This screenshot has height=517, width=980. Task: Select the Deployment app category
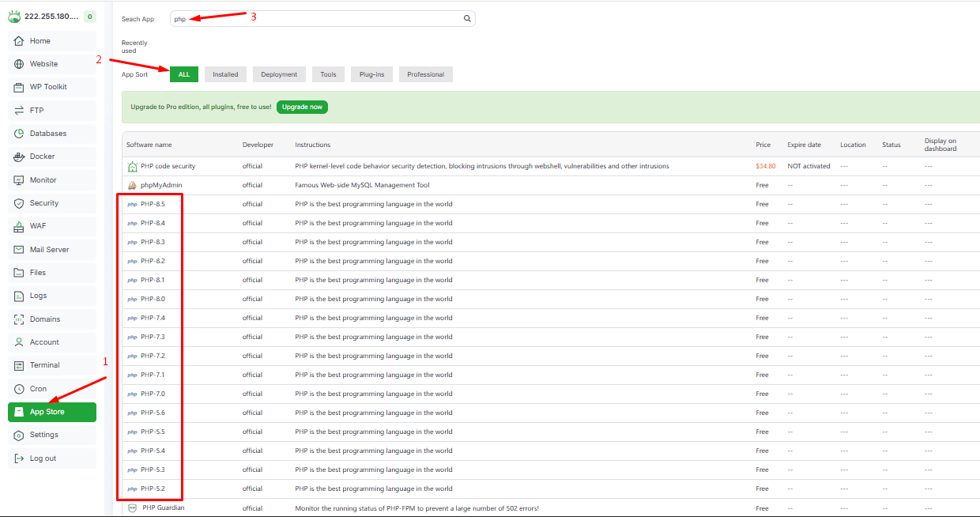(279, 74)
